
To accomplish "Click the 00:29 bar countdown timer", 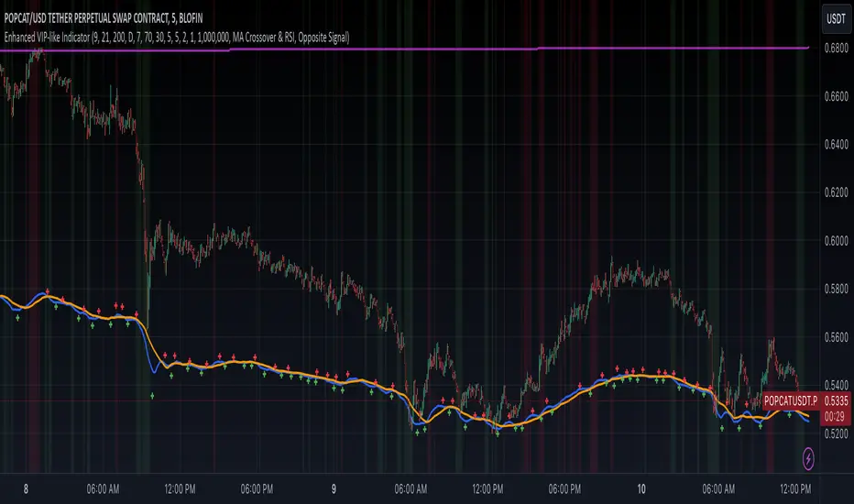I will [836, 415].
